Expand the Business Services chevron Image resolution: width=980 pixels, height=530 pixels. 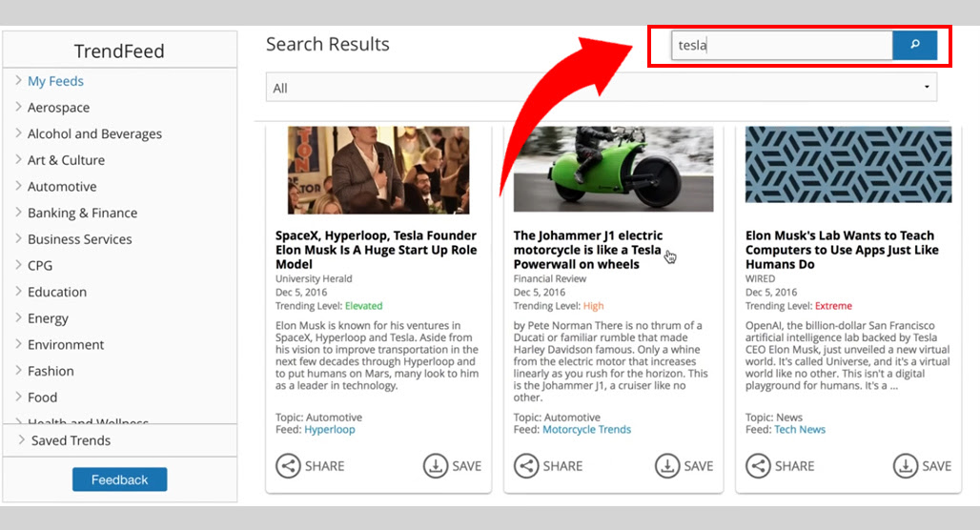coord(18,238)
